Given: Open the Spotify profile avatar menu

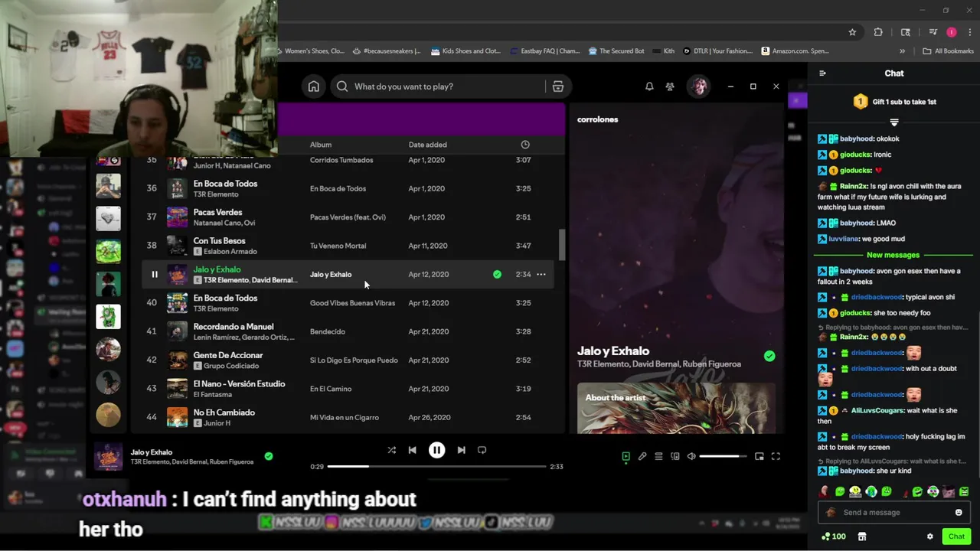Looking at the screenshot, I should click(698, 86).
